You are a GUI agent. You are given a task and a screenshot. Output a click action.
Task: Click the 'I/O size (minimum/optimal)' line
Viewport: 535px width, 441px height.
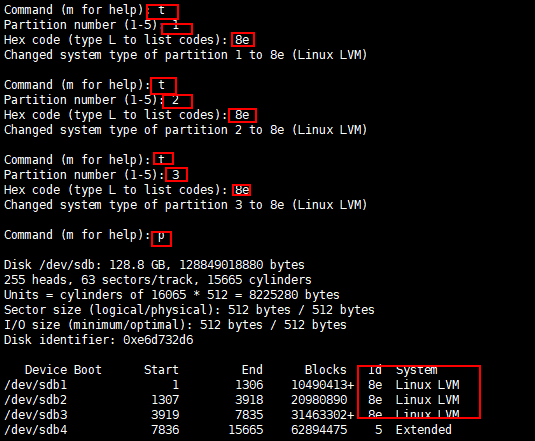[175, 325]
